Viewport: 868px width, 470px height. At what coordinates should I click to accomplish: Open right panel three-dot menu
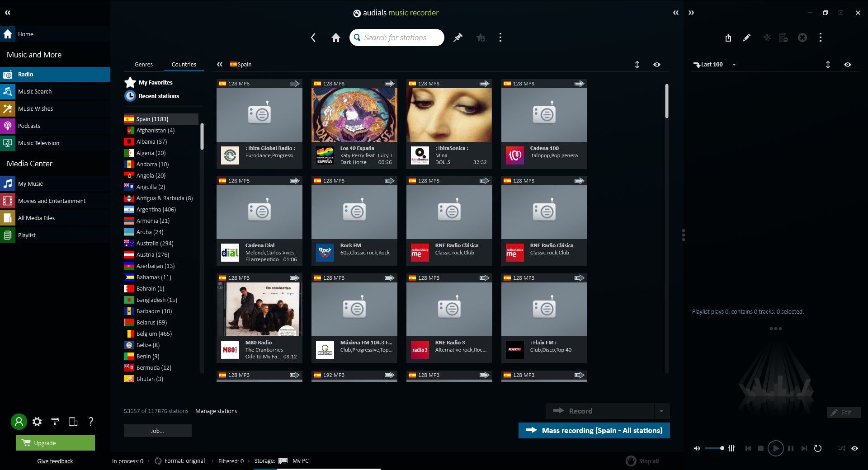pyautogui.click(x=820, y=38)
